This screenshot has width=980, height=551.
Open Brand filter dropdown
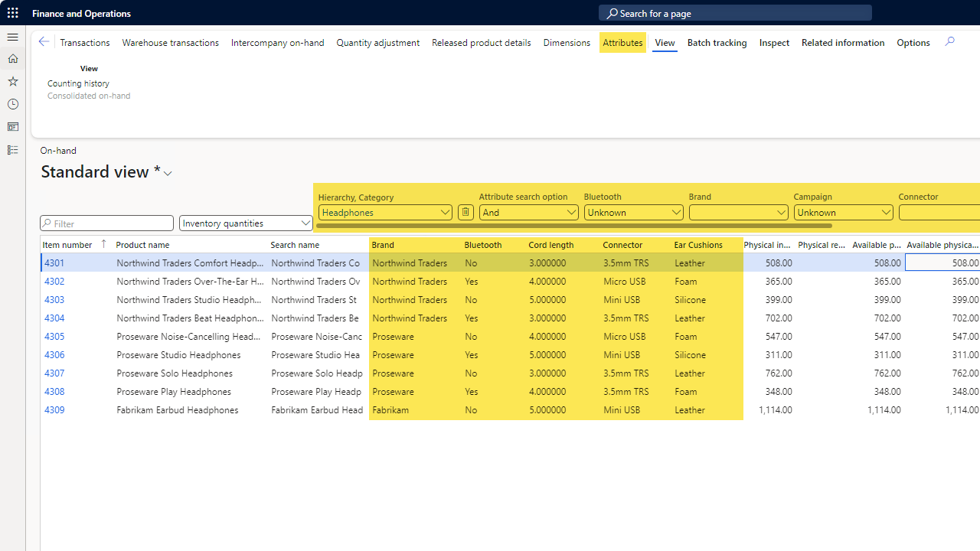(738, 213)
